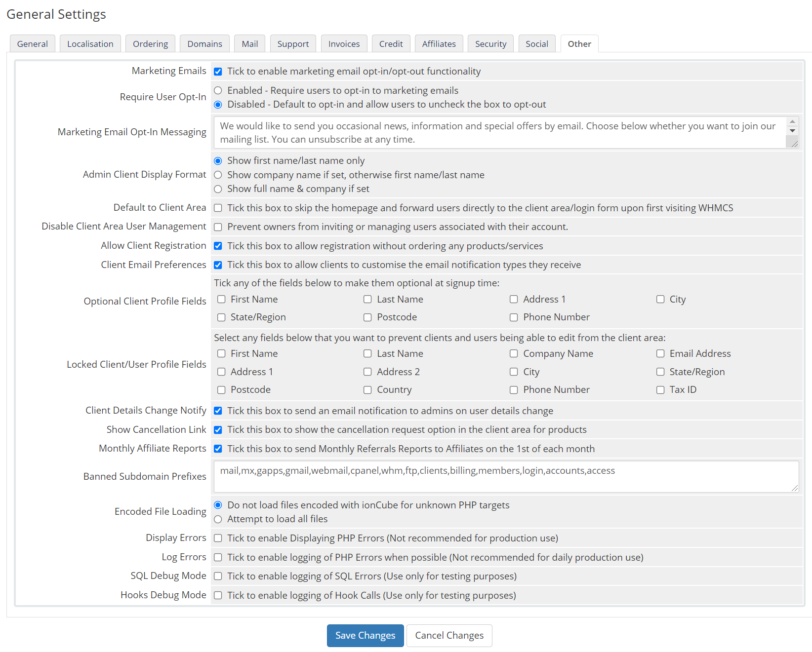Enable Display Errors checkbox

pyautogui.click(x=218, y=538)
